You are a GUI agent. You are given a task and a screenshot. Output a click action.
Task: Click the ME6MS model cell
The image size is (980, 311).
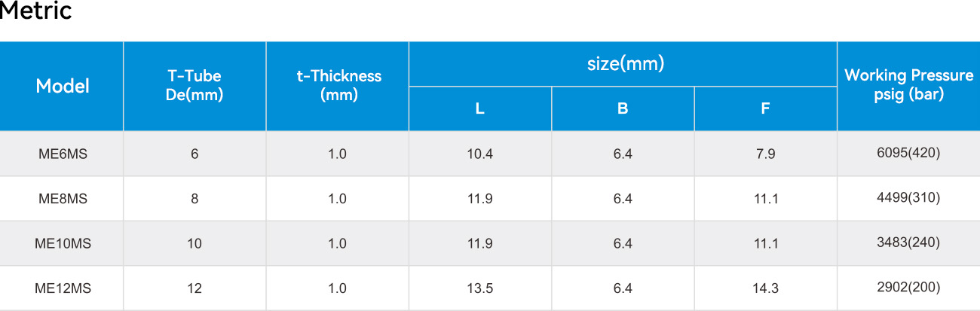tap(63, 154)
